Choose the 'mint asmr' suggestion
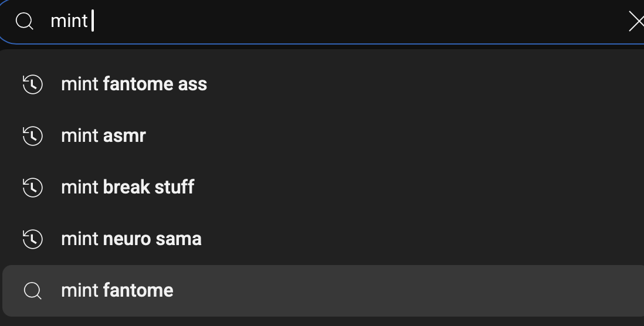644x326 pixels. (x=323, y=136)
